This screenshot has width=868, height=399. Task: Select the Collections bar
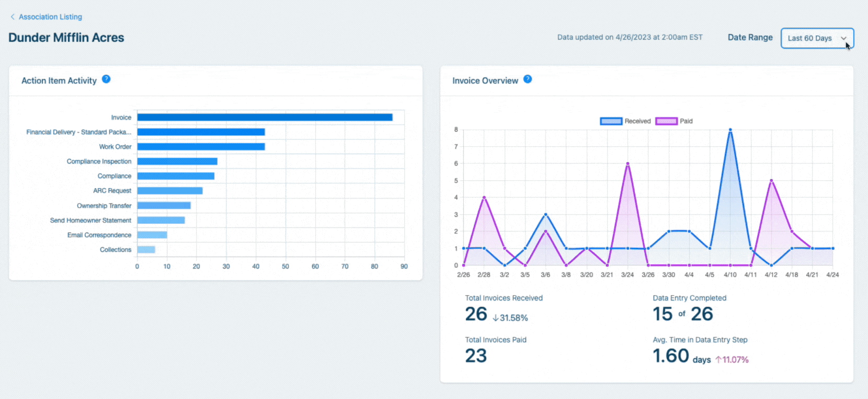point(146,250)
